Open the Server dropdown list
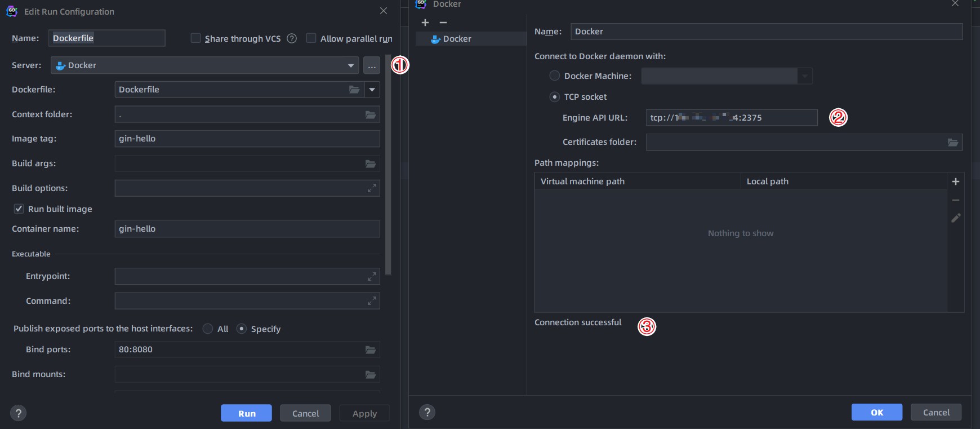The width and height of the screenshot is (980, 429). point(351,65)
